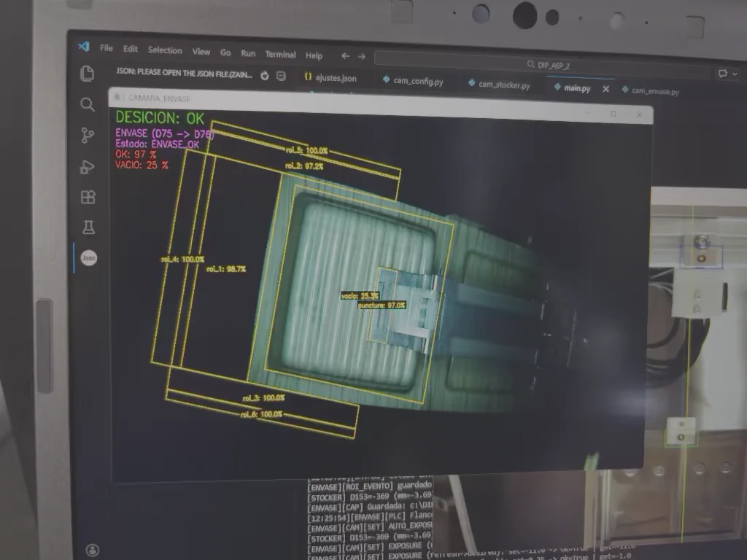This screenshot has width=747, height=560.
Task: Click the collapse icon next to the refresh icon
Action: click(x=281, y=76)
